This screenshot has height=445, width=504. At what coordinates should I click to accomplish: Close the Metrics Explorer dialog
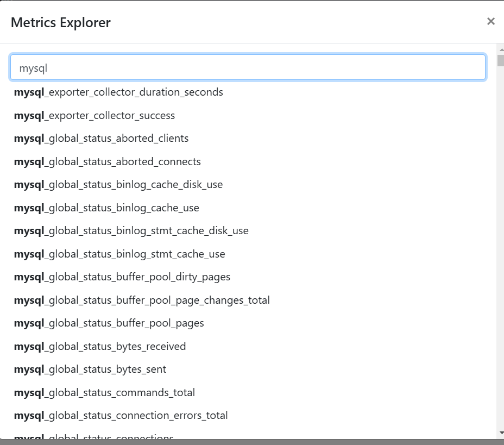pos(490,22)
